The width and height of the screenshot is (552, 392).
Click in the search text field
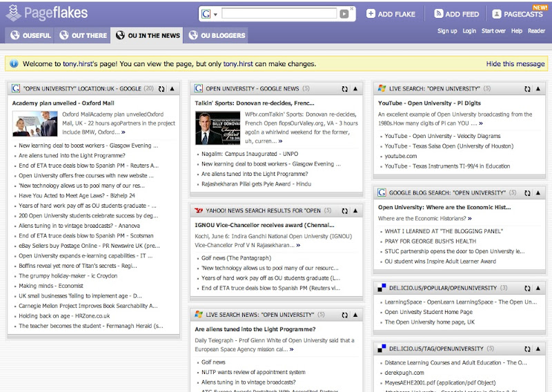pos(279,14)
